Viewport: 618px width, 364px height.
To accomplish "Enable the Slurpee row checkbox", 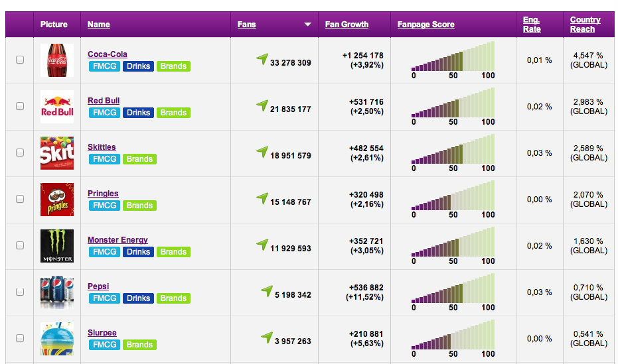I will point(20,338).
